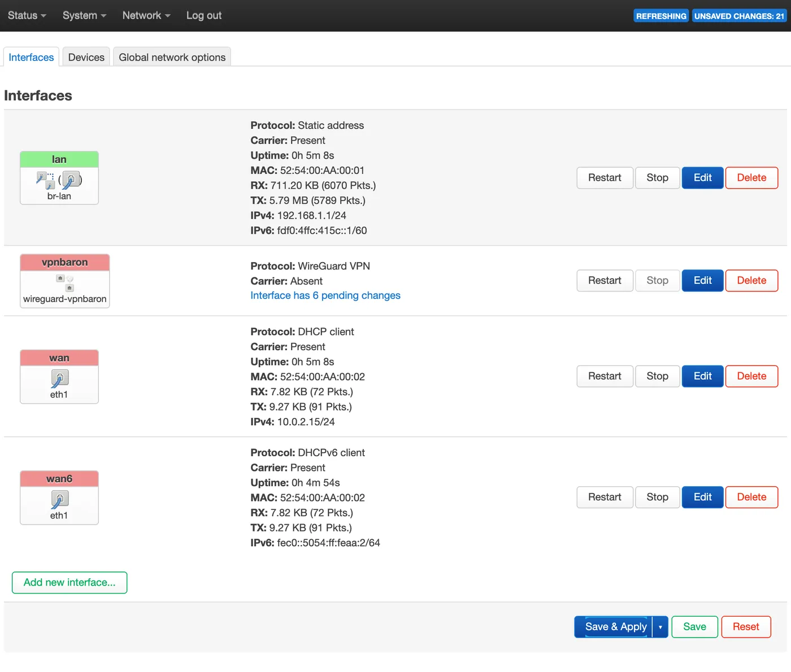Click Protocol: WireGuard VPN text
This screenshot has width=791, height=672.
pos(310,266)
